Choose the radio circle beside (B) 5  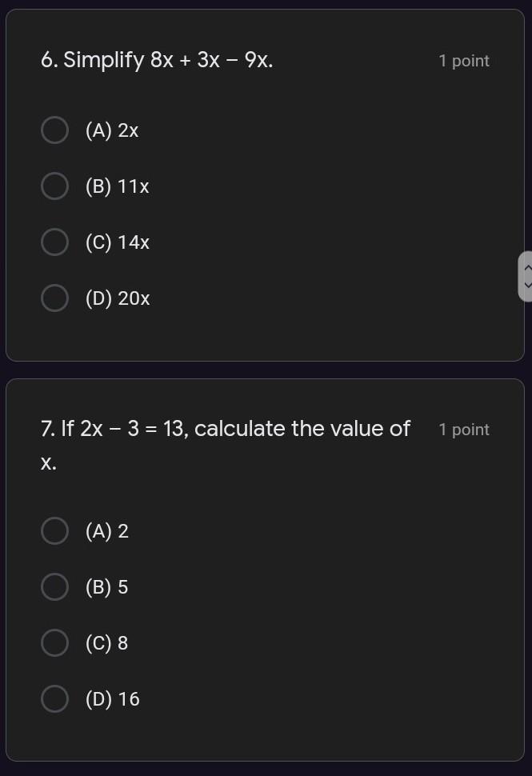click(54, 586)
